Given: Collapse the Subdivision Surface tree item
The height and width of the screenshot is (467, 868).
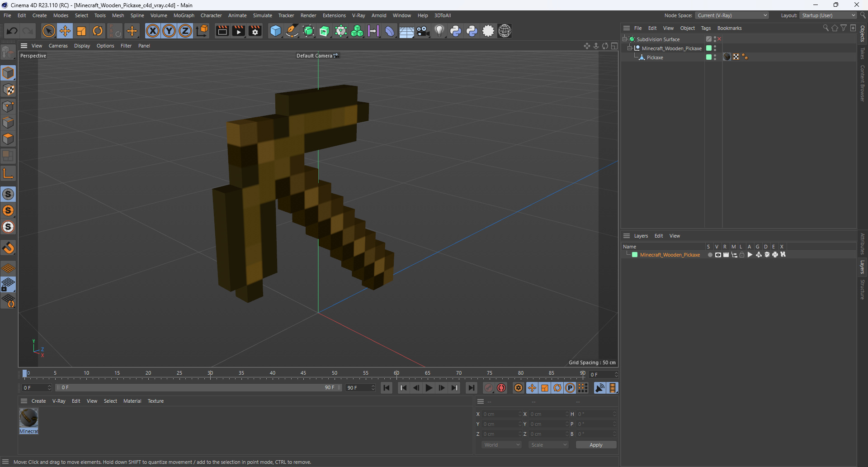Looking at the screenshot, I should 625,39.
